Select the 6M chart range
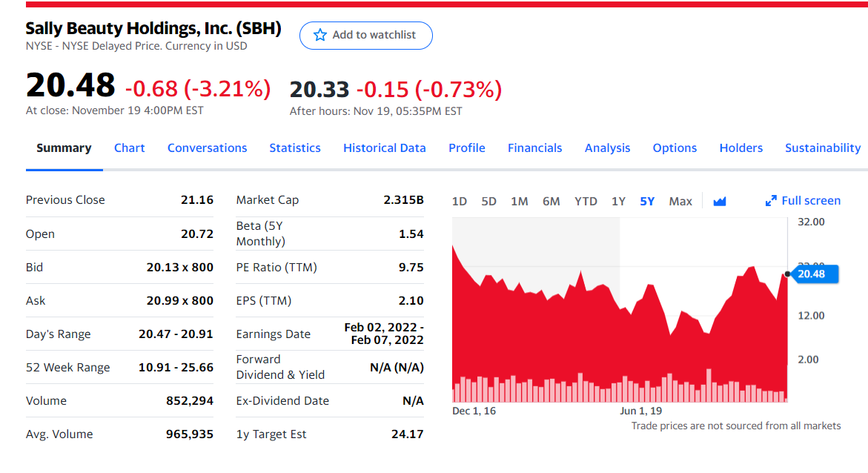Screen dimensions: 868x473 [x=551, y=201]
